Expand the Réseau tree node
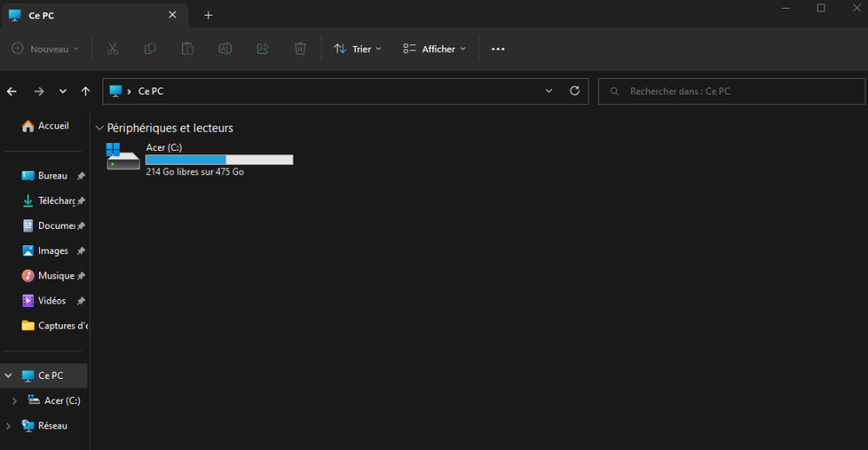The height and width of the screenshot is (450, 868). pos(9,426)
